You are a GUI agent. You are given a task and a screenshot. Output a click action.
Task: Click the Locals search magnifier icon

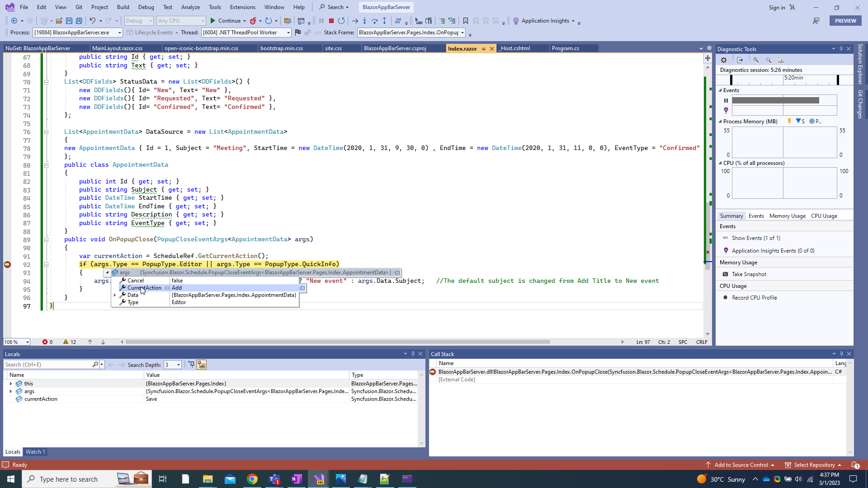[x=95, y=365]
